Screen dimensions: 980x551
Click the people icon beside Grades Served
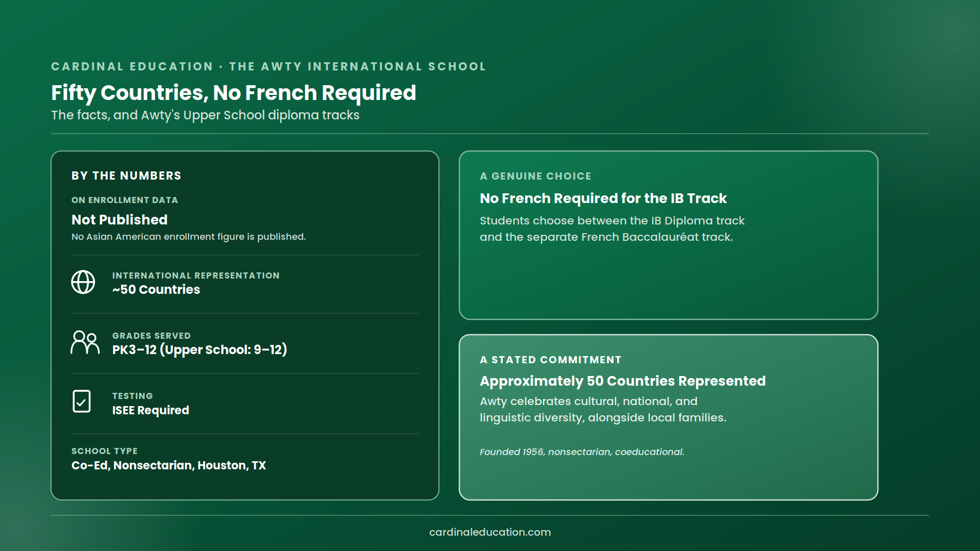click(85, 342)
